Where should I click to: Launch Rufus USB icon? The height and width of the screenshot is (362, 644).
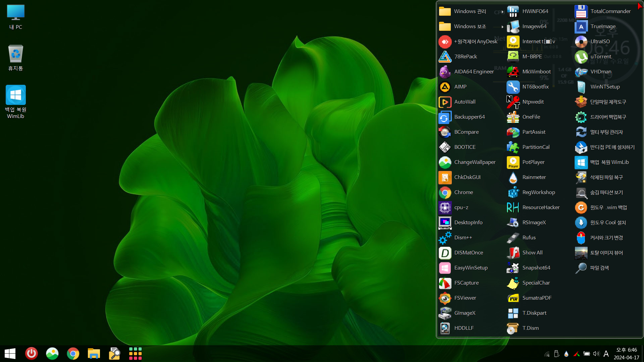tap(513, 238)
